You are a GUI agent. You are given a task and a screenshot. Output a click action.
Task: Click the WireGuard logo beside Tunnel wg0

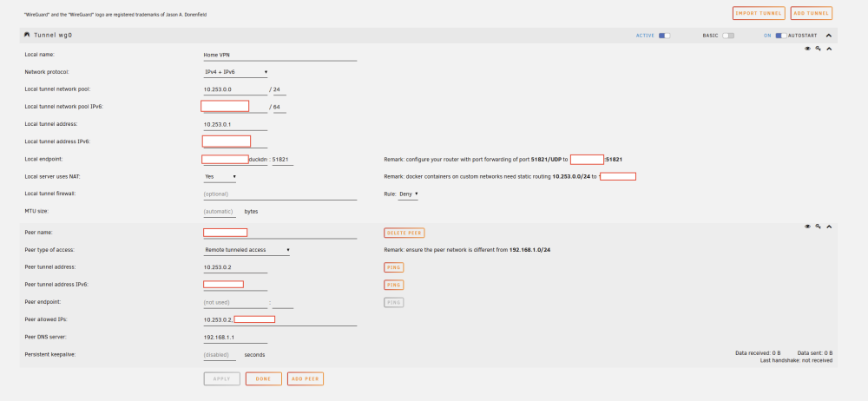pos(27,35)
